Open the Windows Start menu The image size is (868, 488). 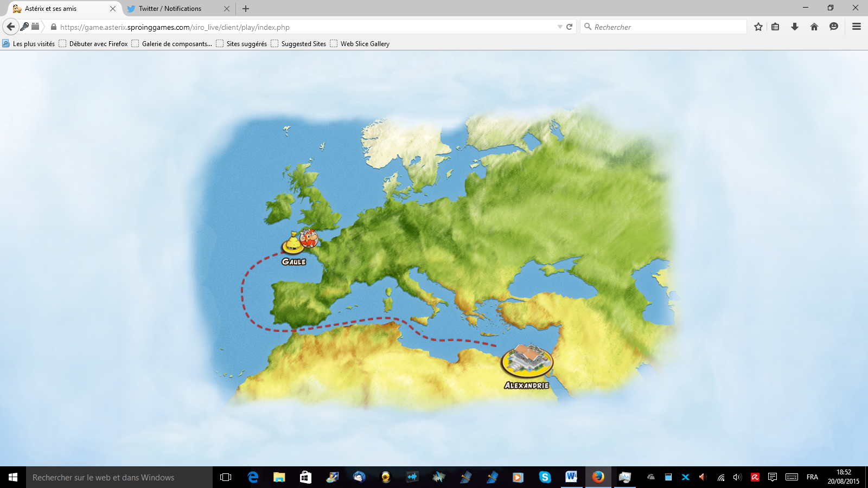pos(13,477)
